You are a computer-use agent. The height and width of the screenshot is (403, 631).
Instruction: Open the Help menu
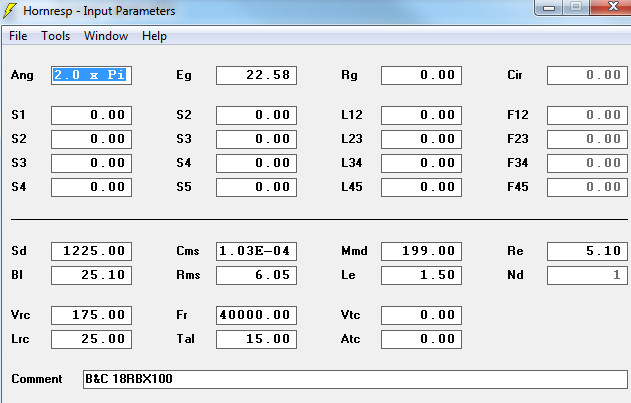(x=154, y=36)
